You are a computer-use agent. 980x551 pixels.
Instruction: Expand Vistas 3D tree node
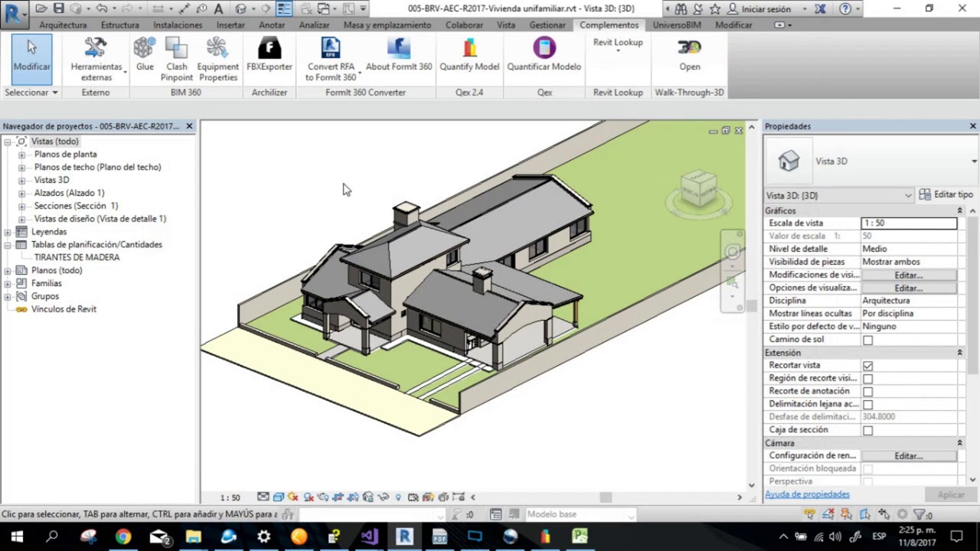[21, 181]
